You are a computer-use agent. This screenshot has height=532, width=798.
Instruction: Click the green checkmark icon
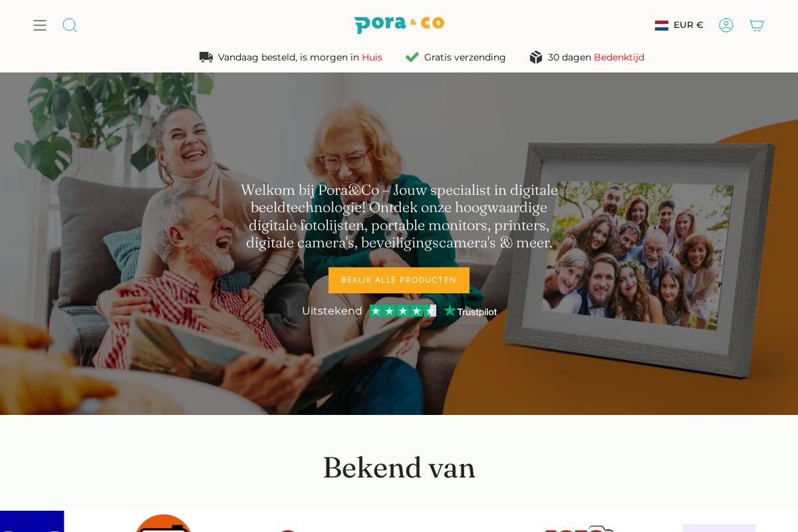[x=412, y=57]
